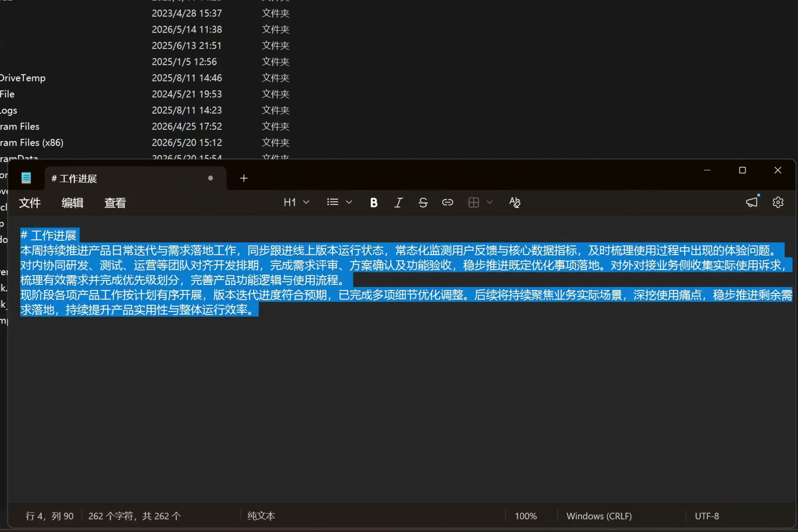The height and width of the screenshot is (532, 798).
Task: Select the # 工作进展 tab
Action: [135, 179]
